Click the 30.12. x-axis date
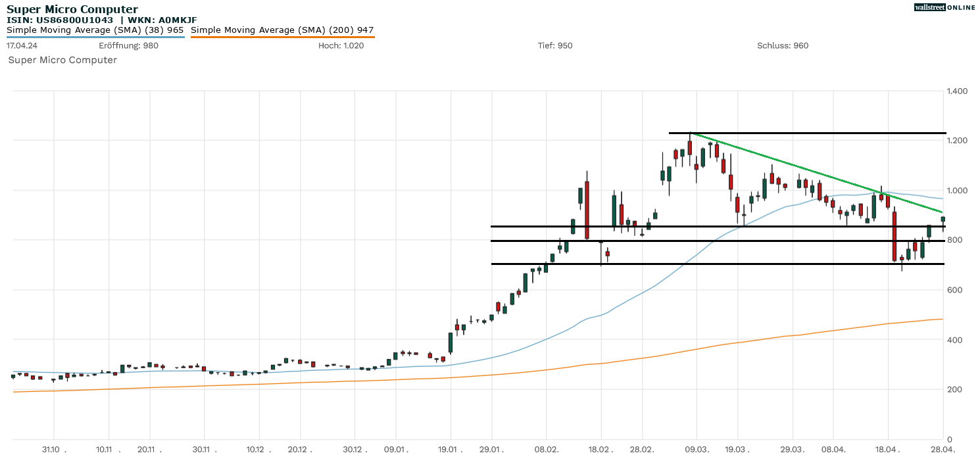The image size is (980, 453). tap(354, 449)
